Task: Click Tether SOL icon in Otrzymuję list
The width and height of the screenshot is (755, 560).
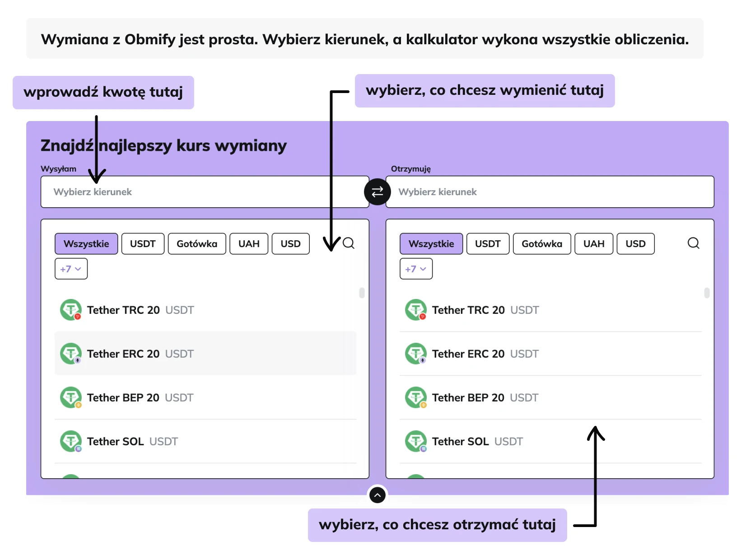Action: (416, 441)
